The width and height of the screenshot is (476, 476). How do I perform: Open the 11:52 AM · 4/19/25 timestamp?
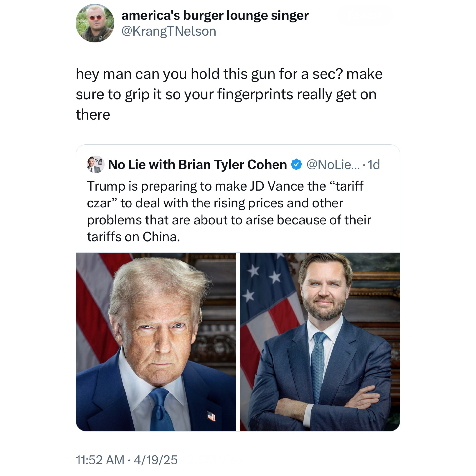click(x=127, y=460)
